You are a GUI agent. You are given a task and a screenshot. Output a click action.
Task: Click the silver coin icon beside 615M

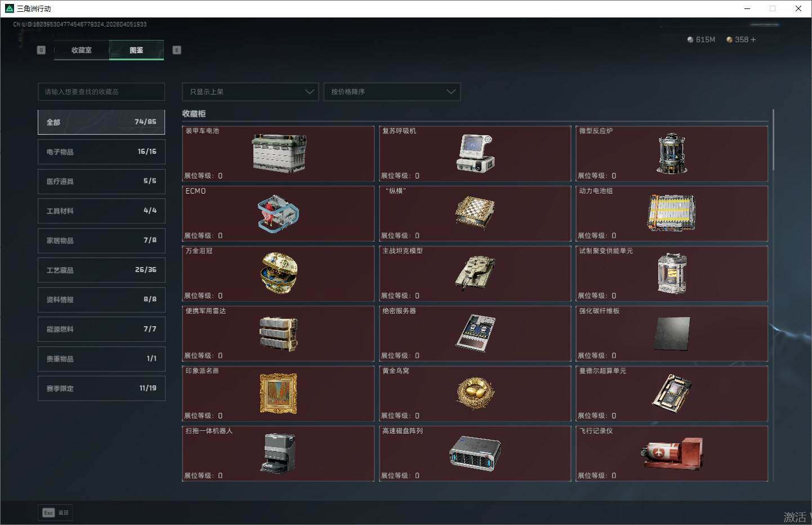690,39
